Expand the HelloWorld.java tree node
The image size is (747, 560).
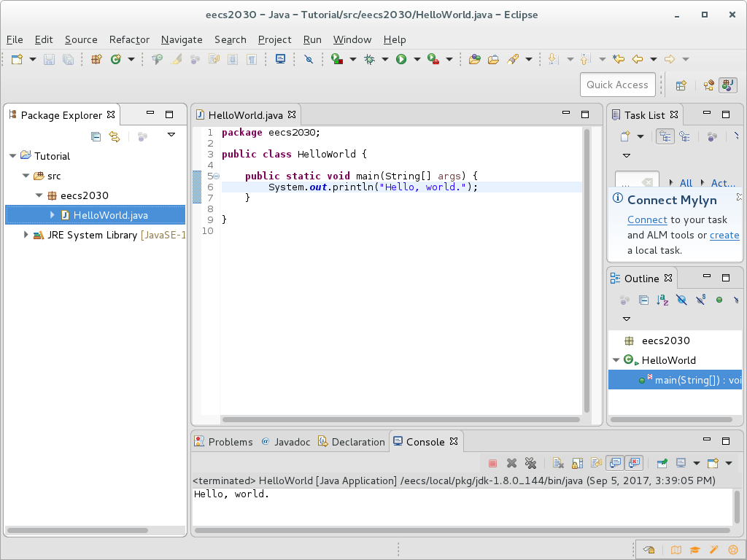[52, 215]
